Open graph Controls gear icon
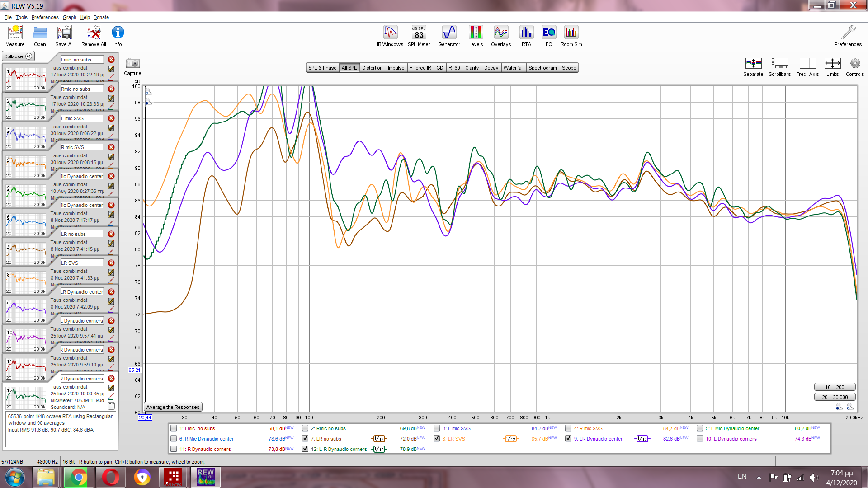868x488 pixels. point(854,64)
